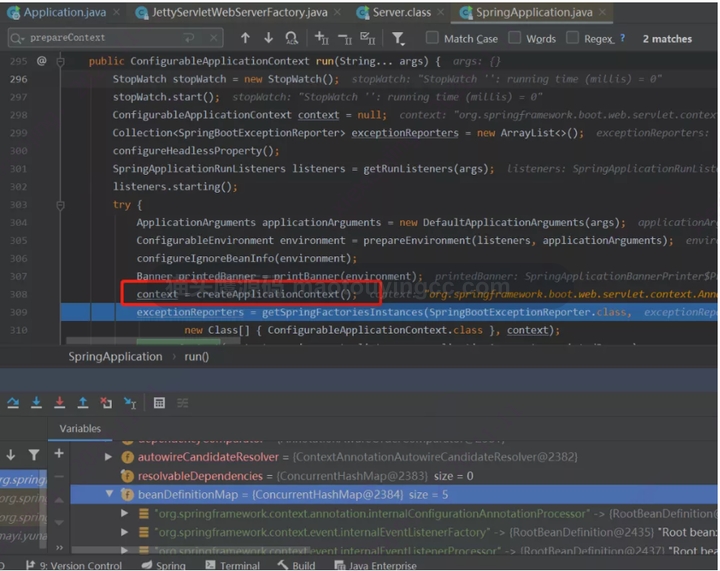
Task: Select all occurrences icon in find bar
Action: (368, 38)
